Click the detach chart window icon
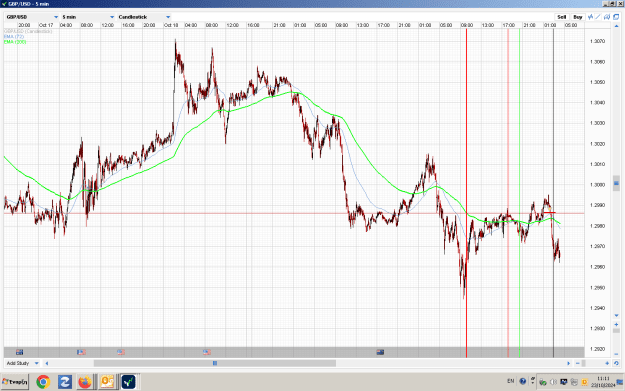 click(x=616, y=17)
